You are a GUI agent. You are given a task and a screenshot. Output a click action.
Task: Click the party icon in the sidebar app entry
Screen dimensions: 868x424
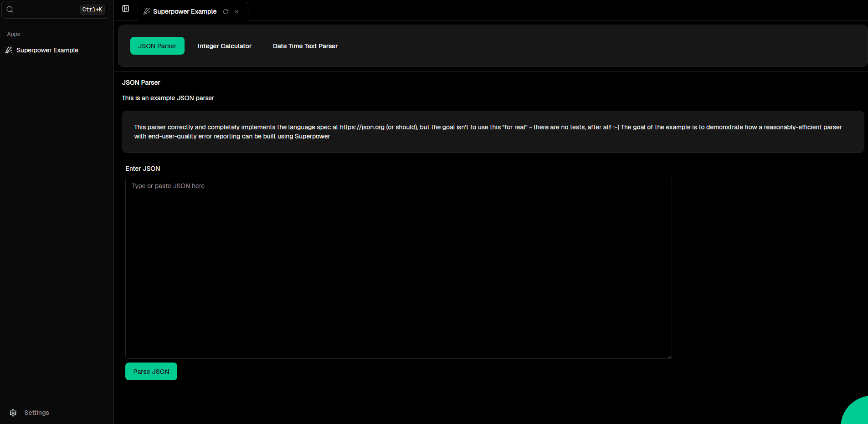click(x=9, y=50)
